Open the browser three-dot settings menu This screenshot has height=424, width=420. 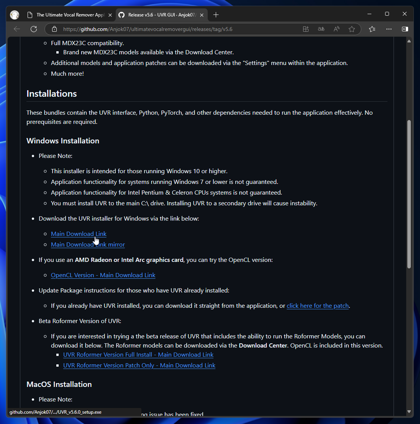389,29
